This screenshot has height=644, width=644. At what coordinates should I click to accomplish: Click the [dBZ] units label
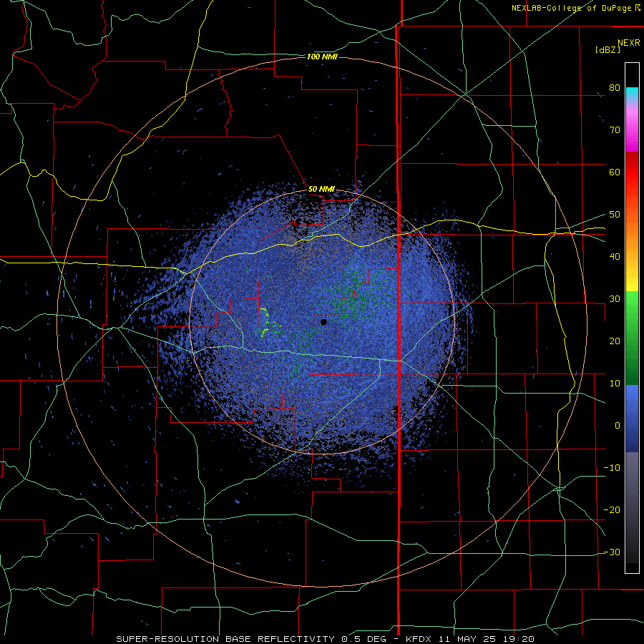pos(608,49)
